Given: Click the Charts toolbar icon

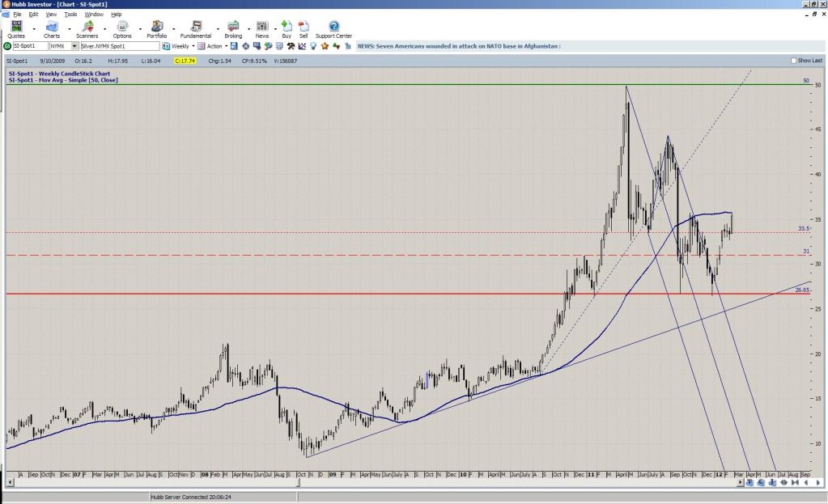Looking at the screenshot, I should (x=52, y=28).
